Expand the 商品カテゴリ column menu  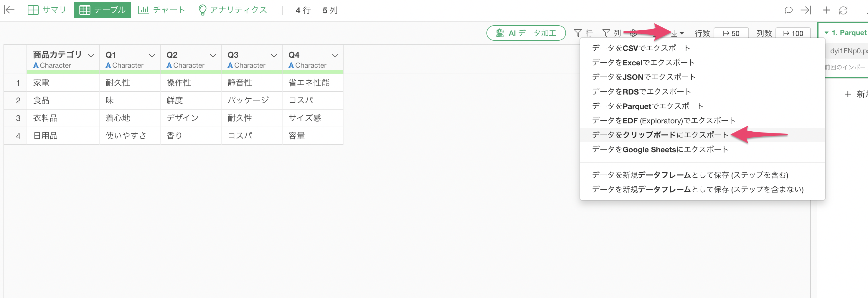(91, 56)
